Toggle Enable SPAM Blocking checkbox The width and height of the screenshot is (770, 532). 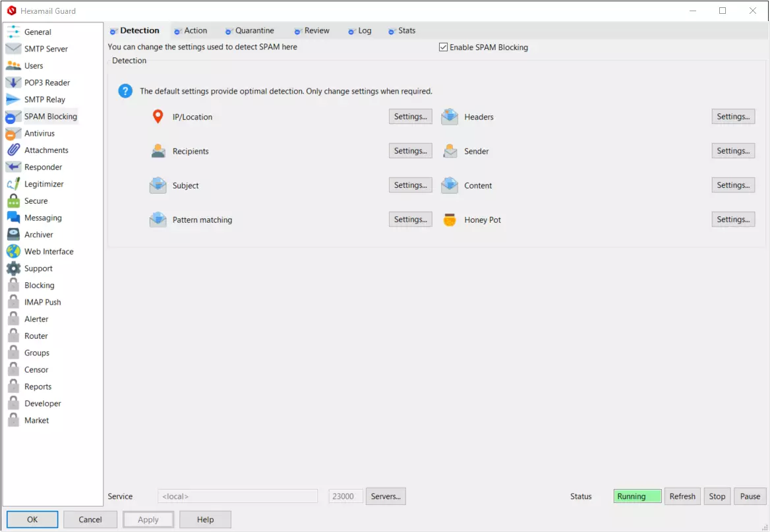(444, 47)
